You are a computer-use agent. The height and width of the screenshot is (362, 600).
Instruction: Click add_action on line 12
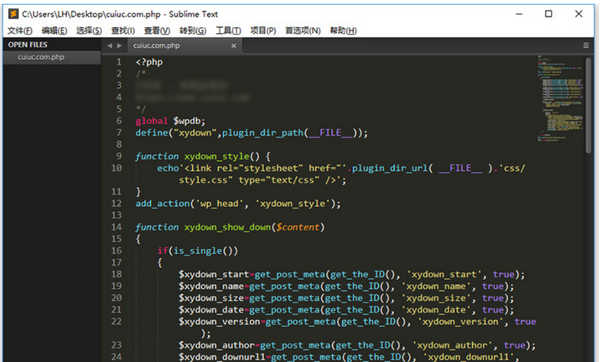click(163, 204)
